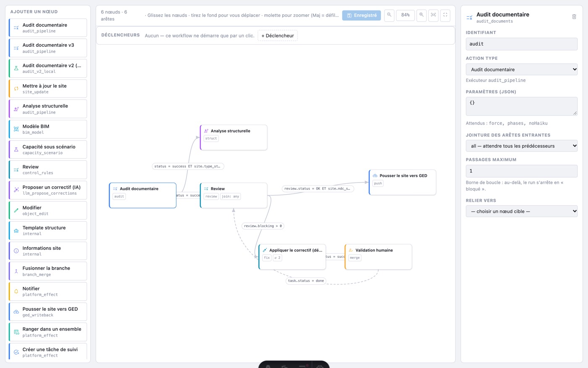Delete the selected node with the trash icon
Screen dimensions: 588x368
574,17
